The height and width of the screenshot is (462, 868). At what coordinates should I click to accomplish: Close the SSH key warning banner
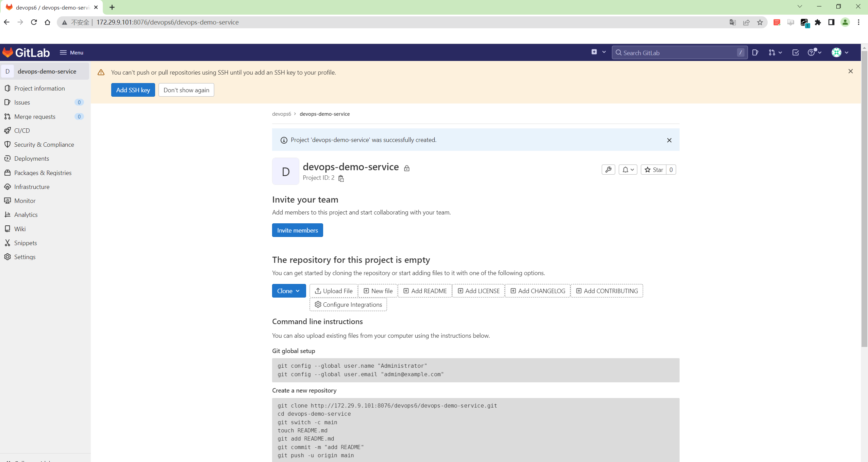[x=850, y=71]
